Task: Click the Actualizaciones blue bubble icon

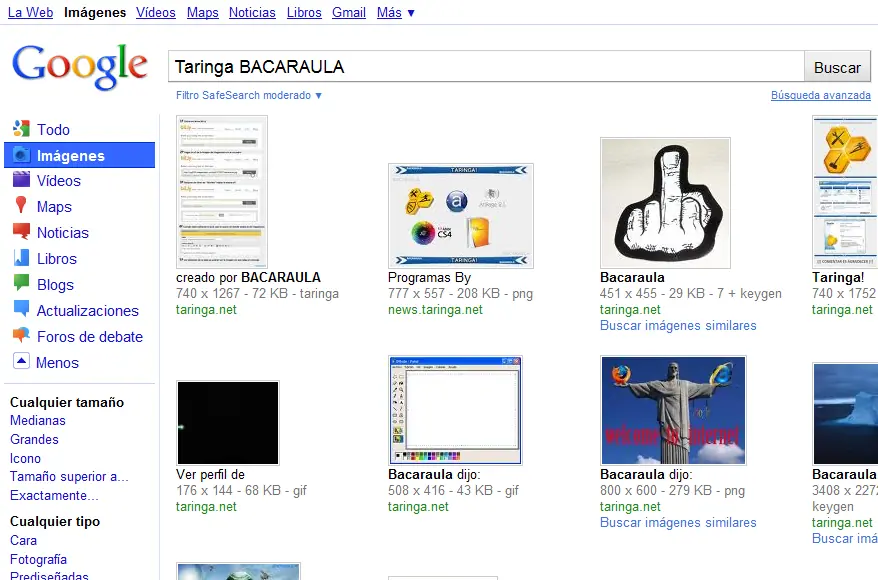Action: 21,308
